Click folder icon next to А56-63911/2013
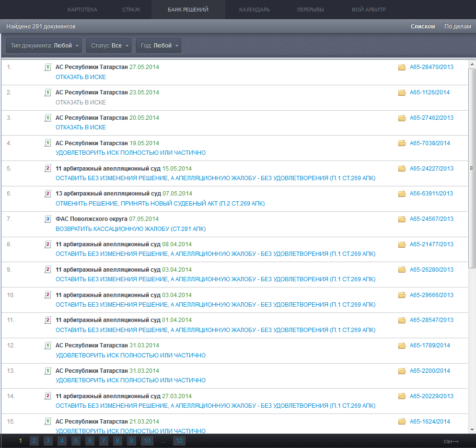The width and height of the screenshot is (476, 448). [402, 194]
